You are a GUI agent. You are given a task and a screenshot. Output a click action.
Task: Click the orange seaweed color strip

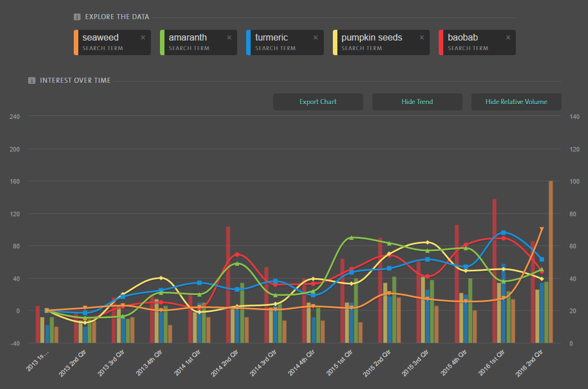(x=75, y=42)
